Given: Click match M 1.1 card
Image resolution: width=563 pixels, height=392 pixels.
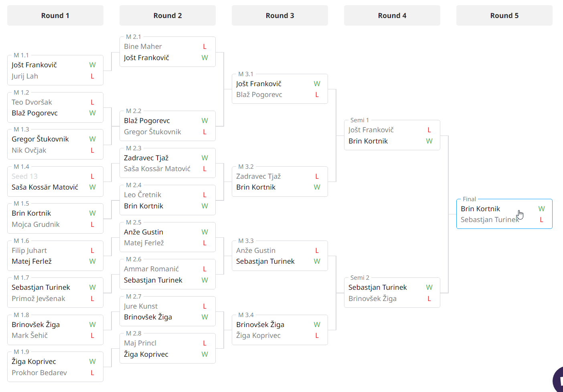Looking at the screenshot, I should pos(55,71).
